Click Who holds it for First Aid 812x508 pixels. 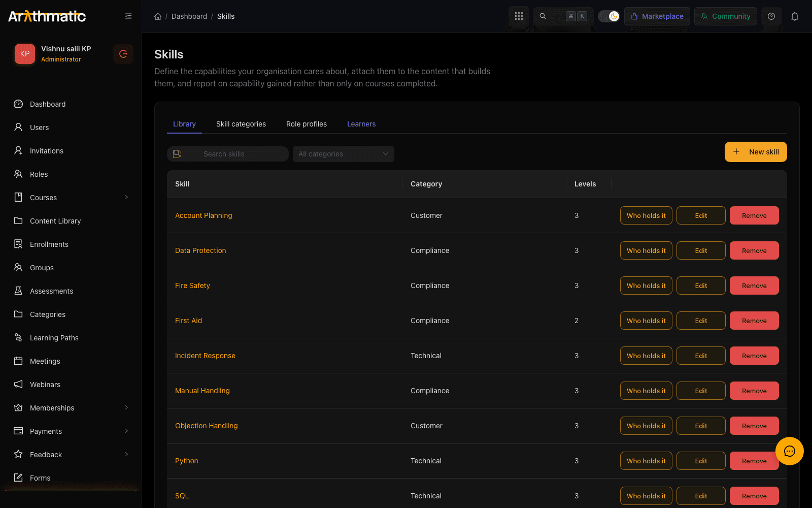(646, 321)
